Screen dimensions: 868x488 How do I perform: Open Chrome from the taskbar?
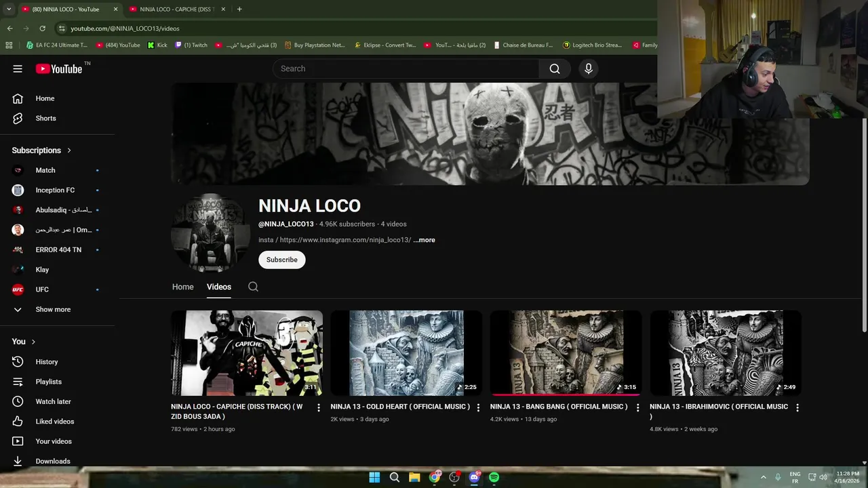[x=435, y=477]
